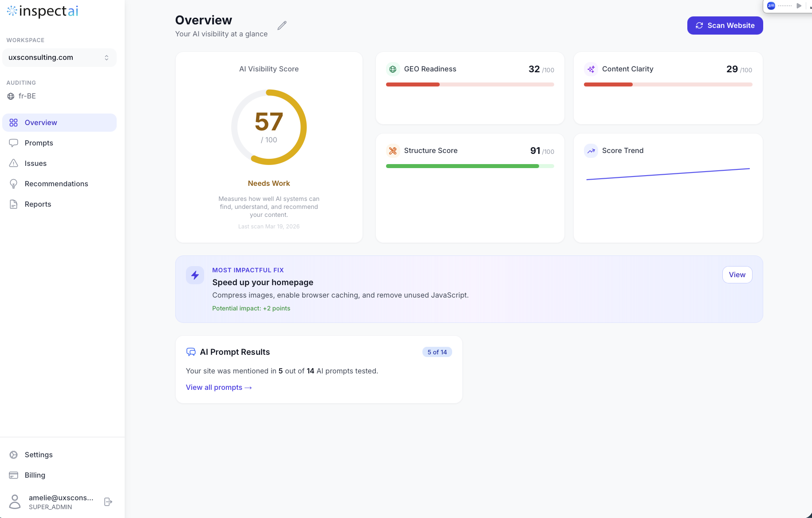
Task: Click the Settings gear icon
Action: [x=14, y=455]
